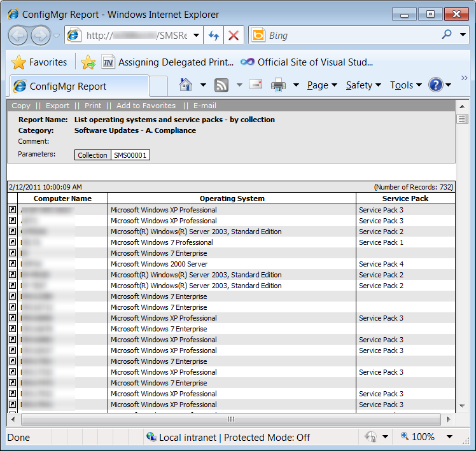Open the search provider dropdown arrow
476x451 pixels.
(x=463, y=34)
